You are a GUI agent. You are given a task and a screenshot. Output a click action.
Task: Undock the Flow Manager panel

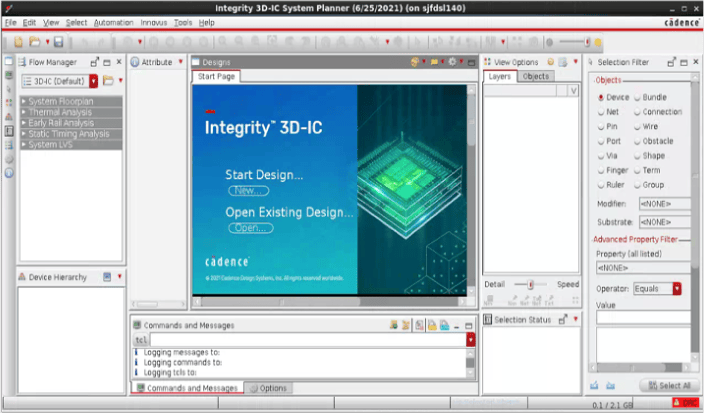click(x=96, y=62)
